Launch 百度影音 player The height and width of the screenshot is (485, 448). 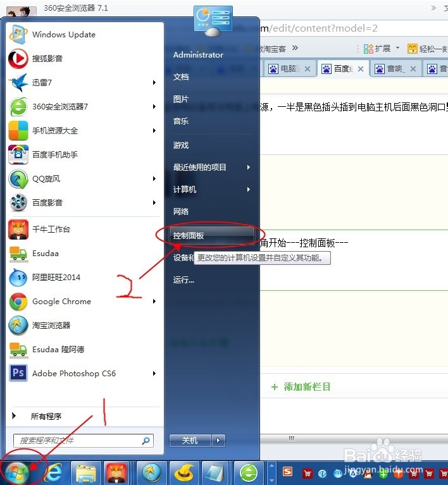point(84,202)
